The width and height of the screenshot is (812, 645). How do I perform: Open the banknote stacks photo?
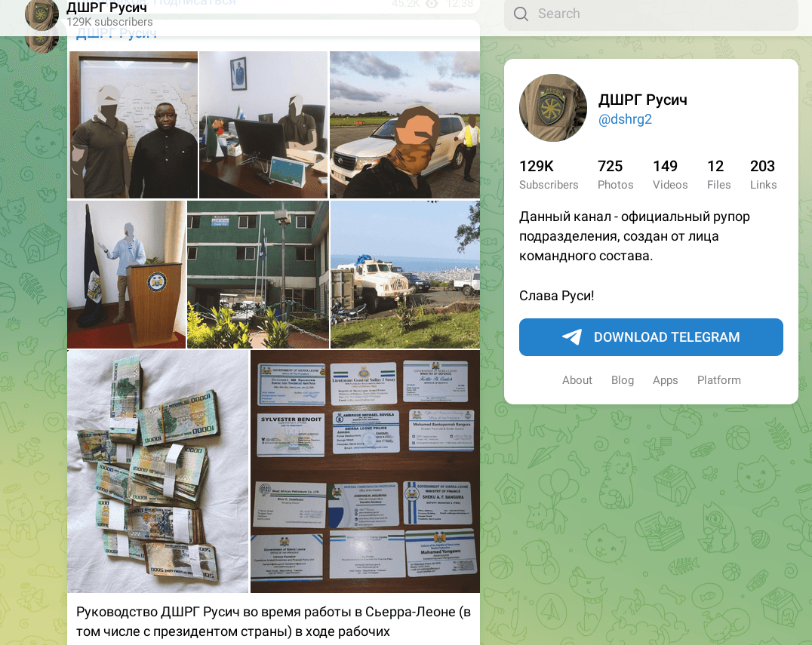[158, 471]
